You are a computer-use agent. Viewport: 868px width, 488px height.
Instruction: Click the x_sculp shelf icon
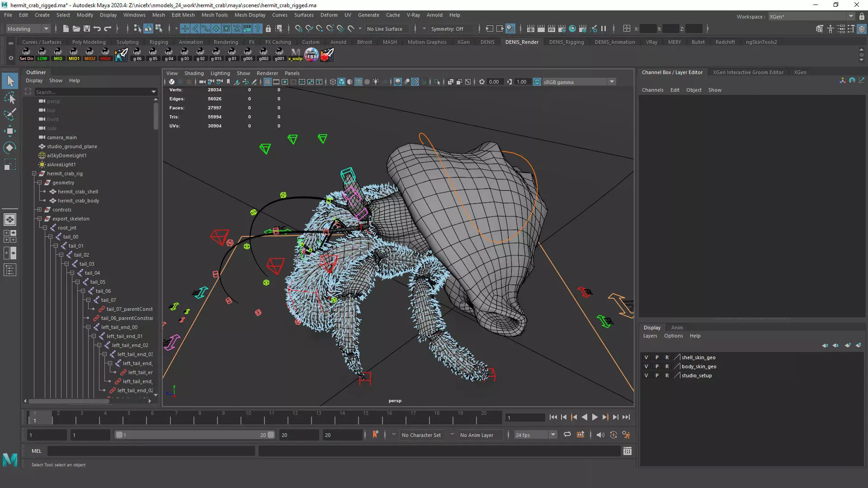295,54
